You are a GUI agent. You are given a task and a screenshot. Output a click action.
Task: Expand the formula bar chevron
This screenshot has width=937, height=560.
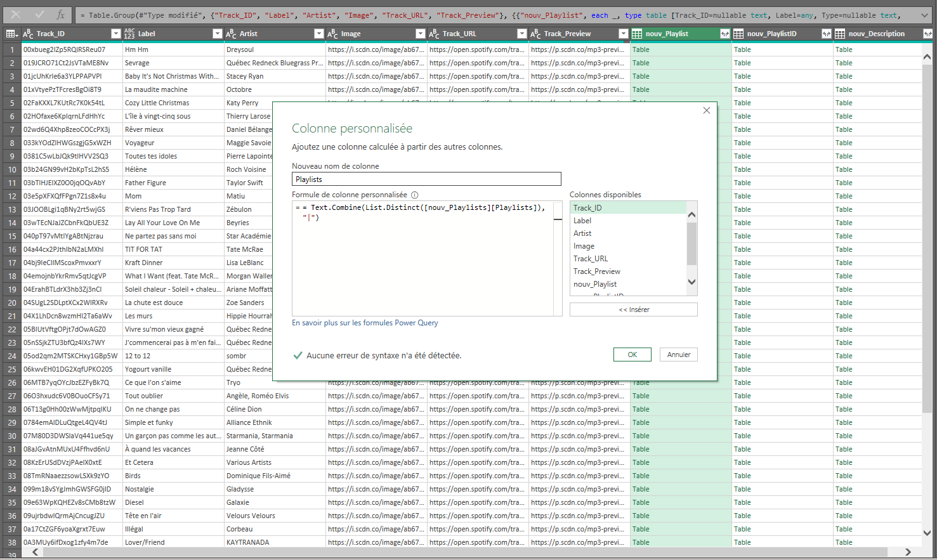click(924, 15)
